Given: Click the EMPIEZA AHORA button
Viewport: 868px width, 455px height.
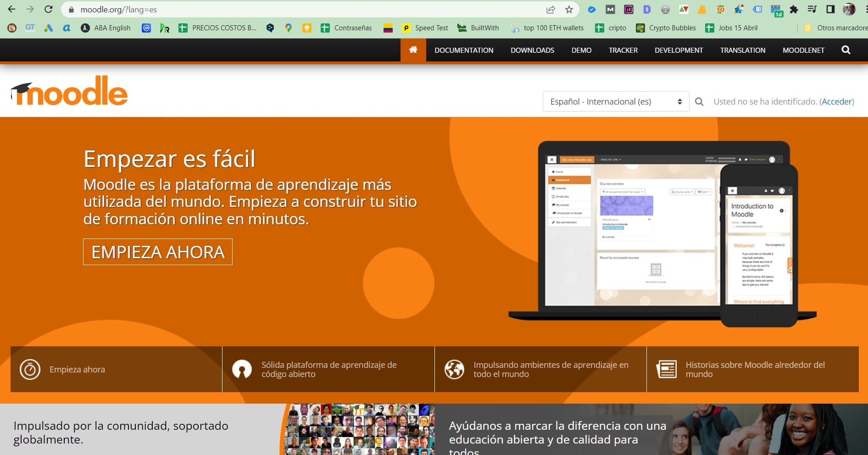Looking at the screenshot, I should [x=158, y=252].
